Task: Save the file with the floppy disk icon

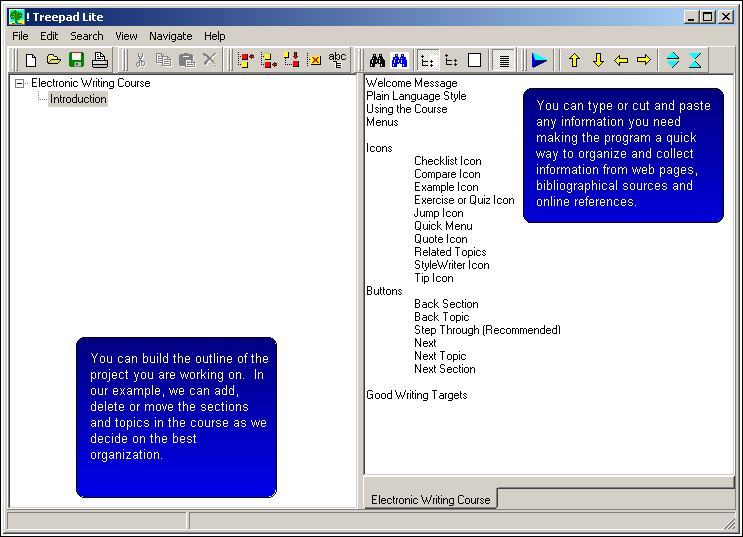Action: (x=77, y=60)
